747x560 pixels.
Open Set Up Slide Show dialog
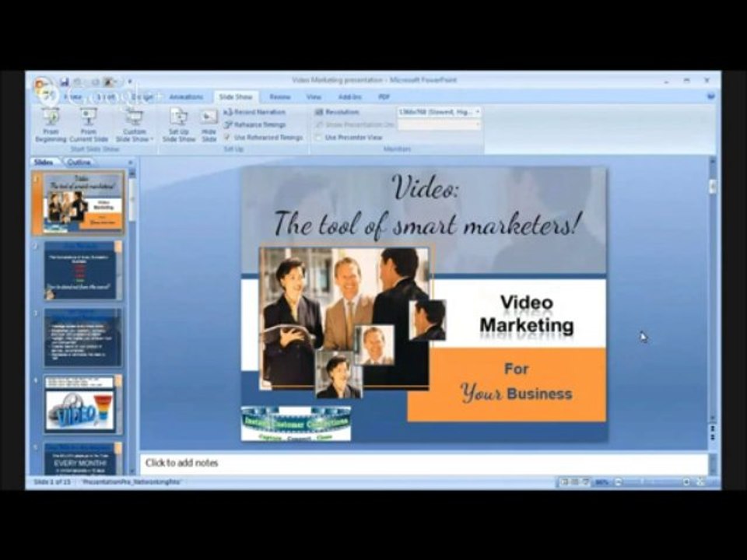(179, 125)
